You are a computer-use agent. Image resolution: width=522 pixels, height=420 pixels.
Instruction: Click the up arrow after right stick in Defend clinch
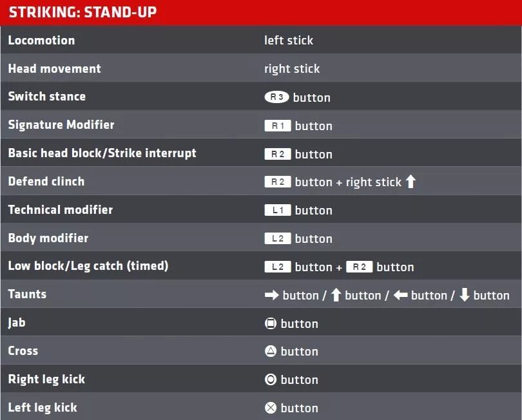pos(411,182)
